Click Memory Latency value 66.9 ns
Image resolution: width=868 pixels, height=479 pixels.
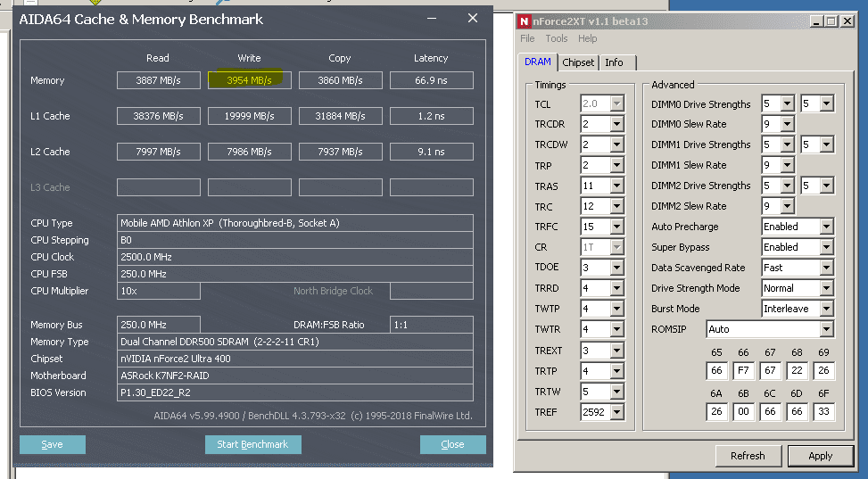431,80
